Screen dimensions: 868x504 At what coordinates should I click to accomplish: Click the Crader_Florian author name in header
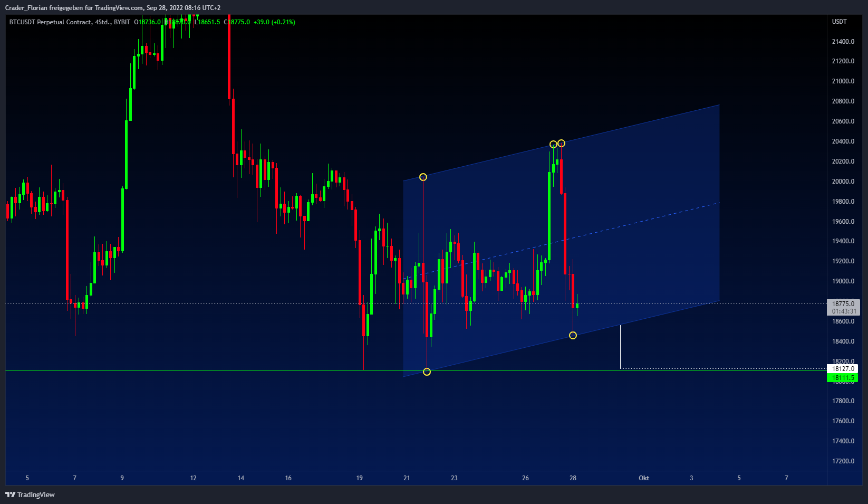click(x=26, y=8)
